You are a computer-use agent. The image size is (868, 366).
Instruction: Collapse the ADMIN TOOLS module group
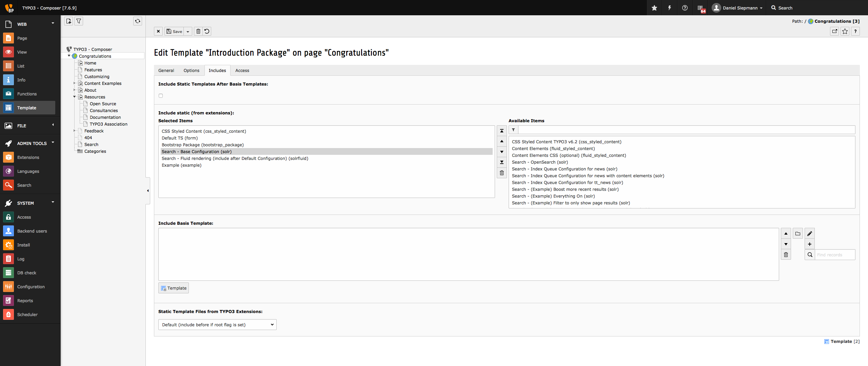click(x=53, y=142)
